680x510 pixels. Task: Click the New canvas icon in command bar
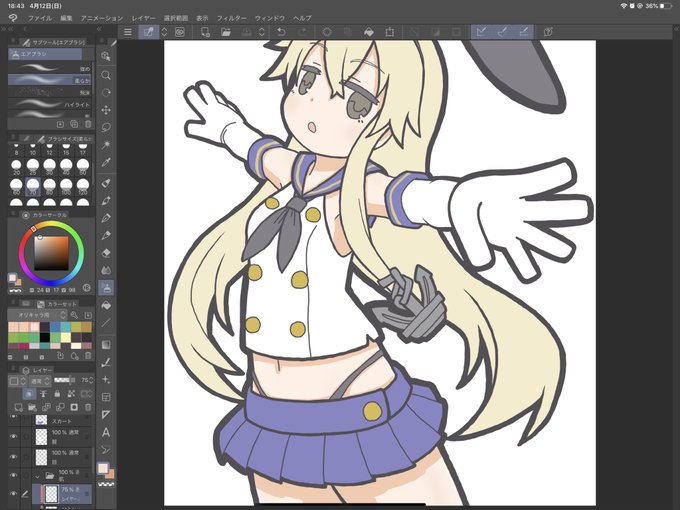(205, 32)
